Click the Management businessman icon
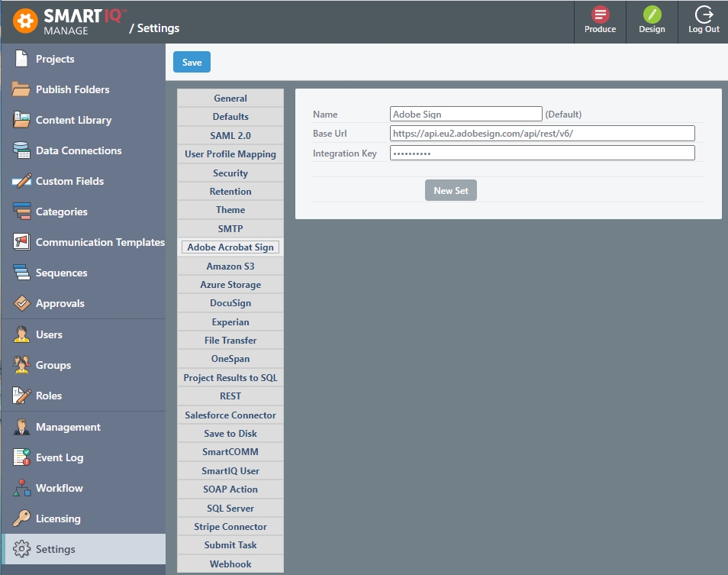This screenshot has height=575, width=728. (x=21, y=427)
